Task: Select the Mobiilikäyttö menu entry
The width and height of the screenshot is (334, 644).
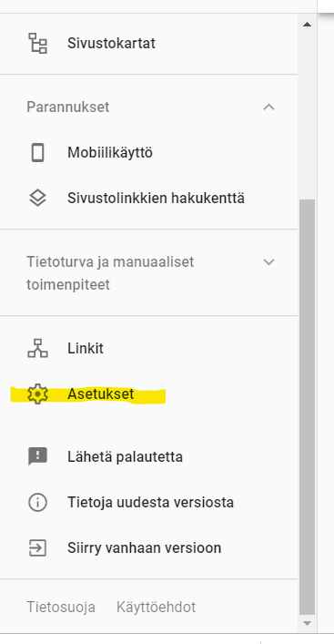Action: (x=149, y=153)
